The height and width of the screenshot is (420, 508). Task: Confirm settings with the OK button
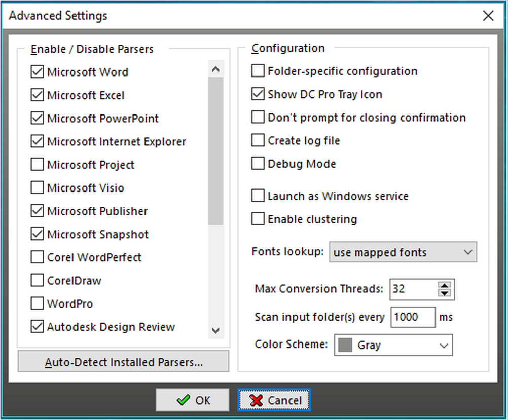coord(193,400)
